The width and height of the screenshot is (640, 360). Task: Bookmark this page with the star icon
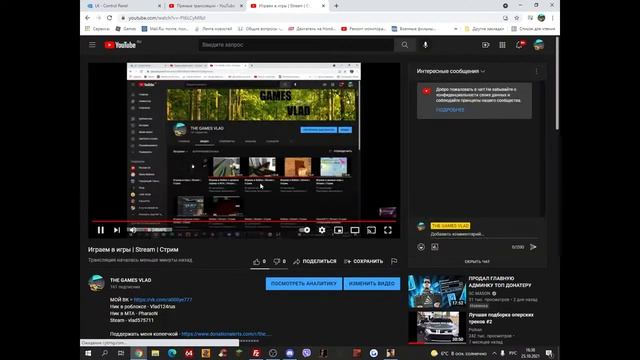click(x=517, y=18)
